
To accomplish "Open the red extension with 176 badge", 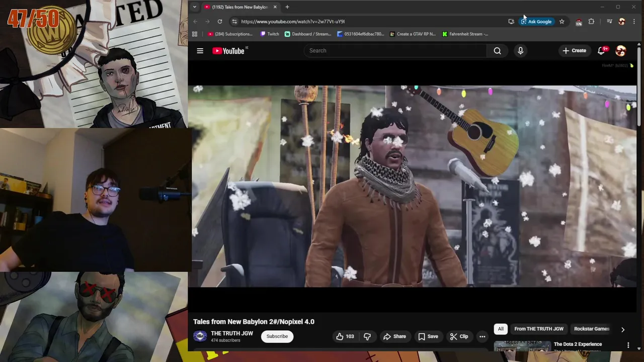I will pyautogui.click(x=579, y=22).
